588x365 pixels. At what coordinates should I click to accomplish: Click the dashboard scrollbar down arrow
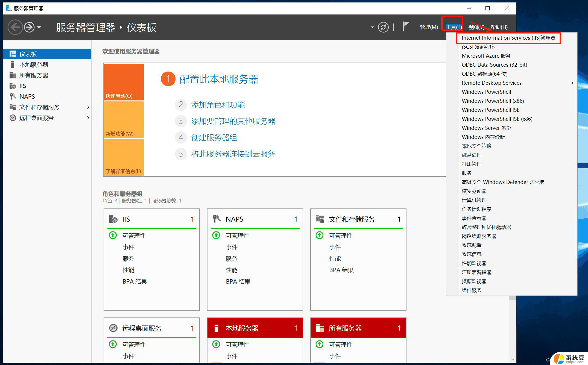513,359
